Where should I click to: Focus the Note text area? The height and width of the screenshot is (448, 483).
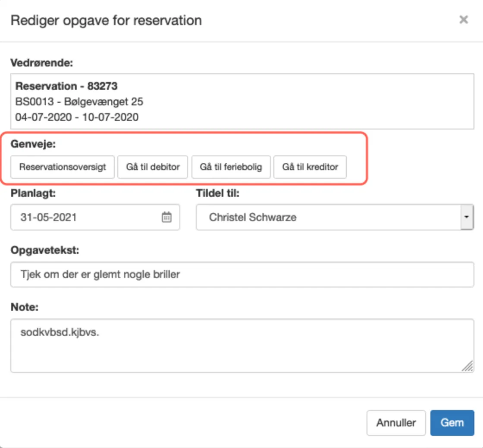pyautogui.click(x=241, y=345)
